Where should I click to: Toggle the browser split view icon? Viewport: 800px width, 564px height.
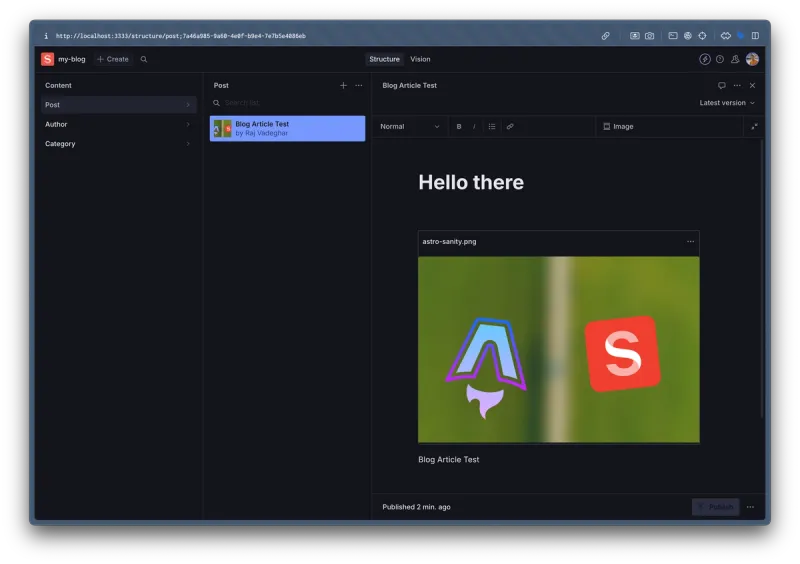(755, 36)
